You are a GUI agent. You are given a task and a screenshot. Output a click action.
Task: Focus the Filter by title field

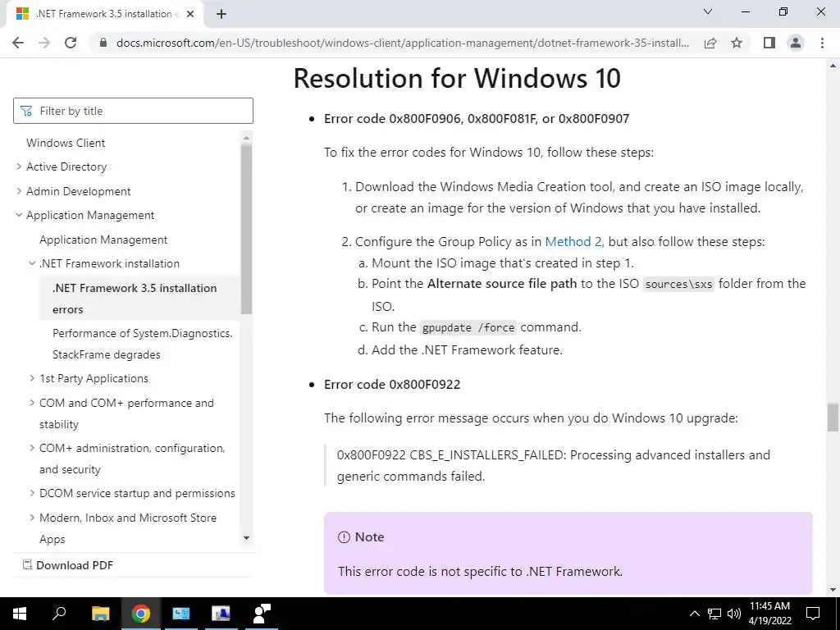(x=133, y=111)
